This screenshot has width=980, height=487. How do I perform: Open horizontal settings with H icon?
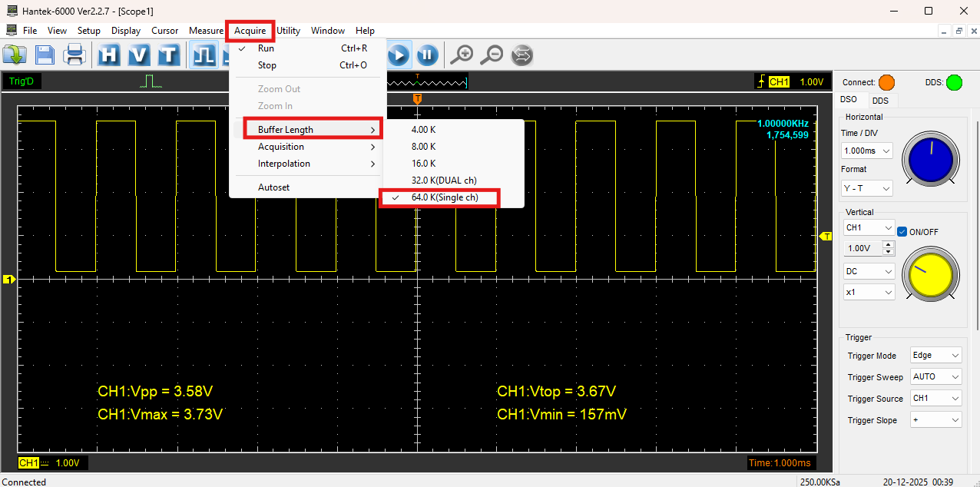(x=110, y=55)
